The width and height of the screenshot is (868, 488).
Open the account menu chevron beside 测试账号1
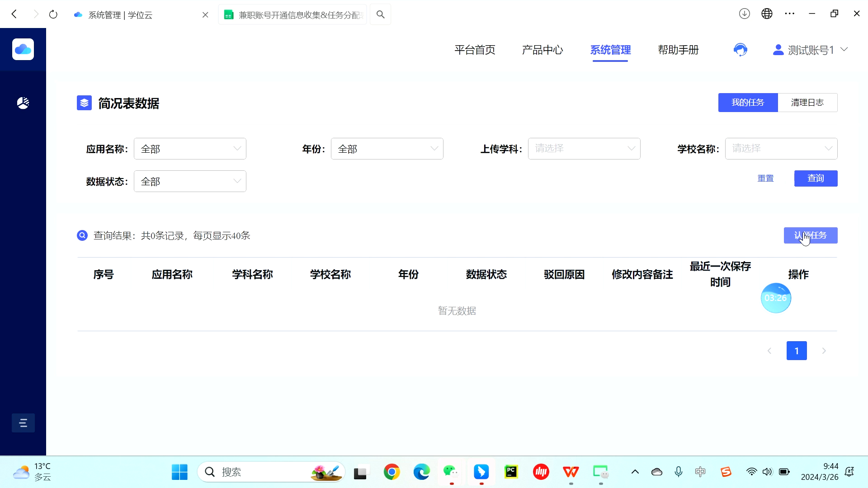(845, 50)
